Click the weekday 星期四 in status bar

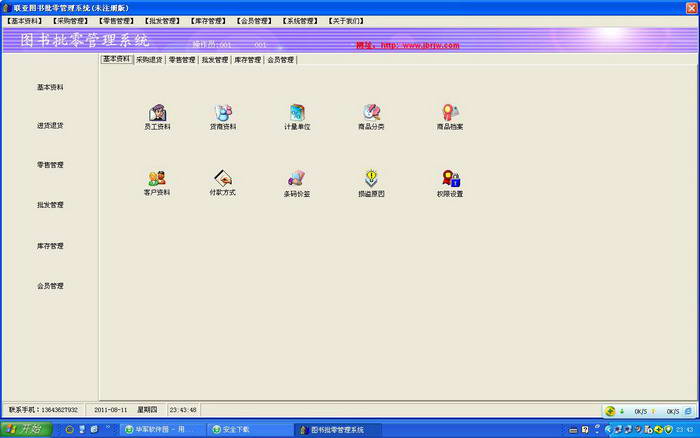(x=147, y=409)
